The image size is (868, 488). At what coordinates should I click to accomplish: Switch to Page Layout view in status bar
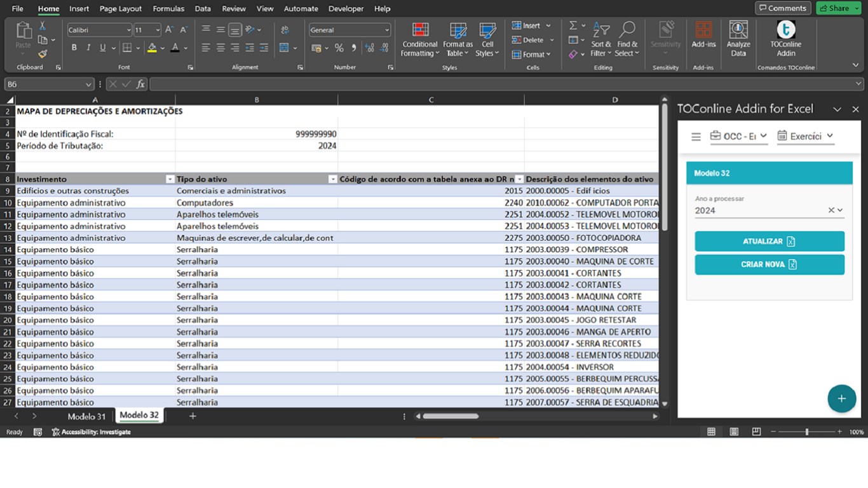pos(734,432)
